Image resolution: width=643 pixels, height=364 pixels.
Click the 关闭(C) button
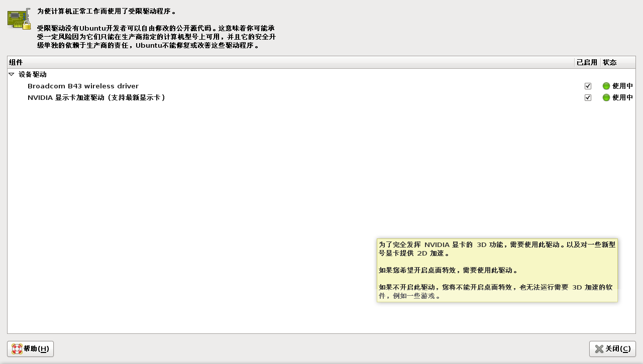612,349
